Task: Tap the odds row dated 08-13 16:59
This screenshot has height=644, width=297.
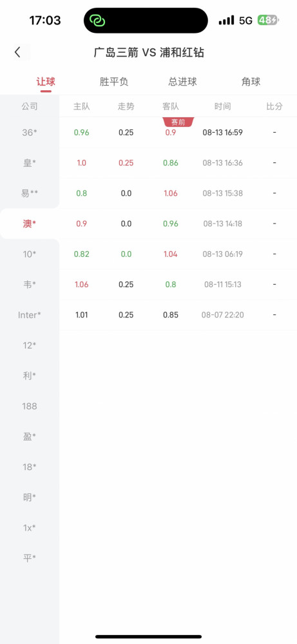Action: [x=178, y=132]
